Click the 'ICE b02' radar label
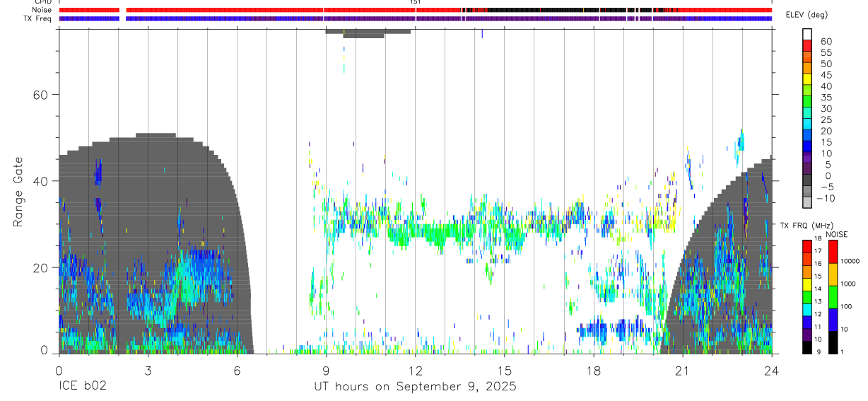868x401 pixels. click(83, 387)
